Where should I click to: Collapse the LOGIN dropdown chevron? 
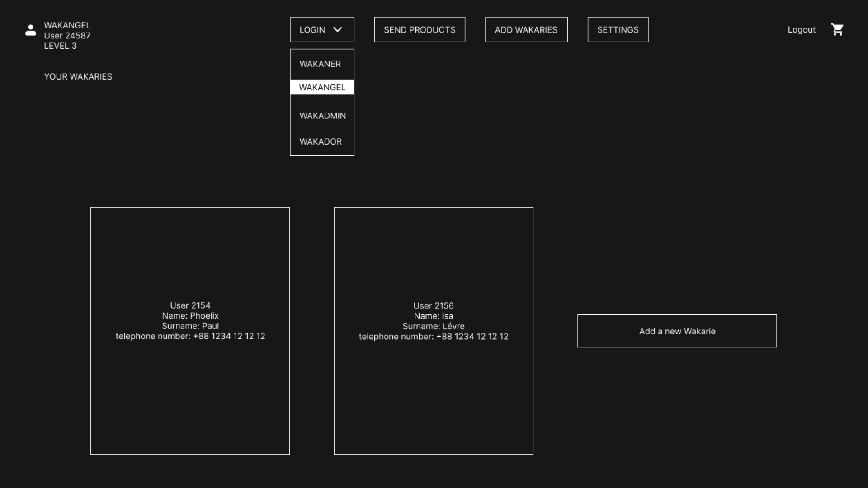[x=337, y=30]
